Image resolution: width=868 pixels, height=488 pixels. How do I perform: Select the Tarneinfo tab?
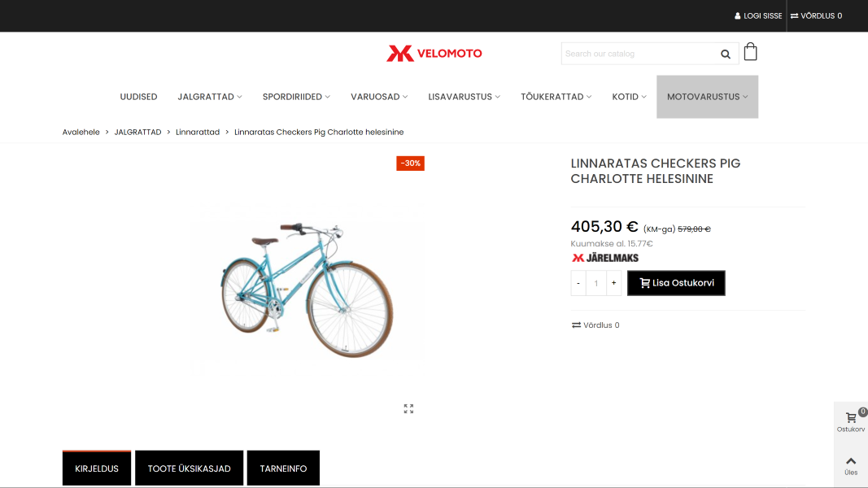point(283,468)
